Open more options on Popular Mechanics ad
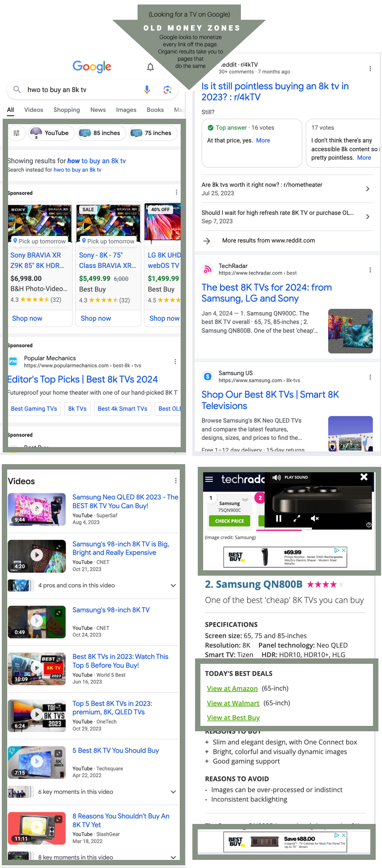This screenshot has width=382, height=868. click(175, 362)
